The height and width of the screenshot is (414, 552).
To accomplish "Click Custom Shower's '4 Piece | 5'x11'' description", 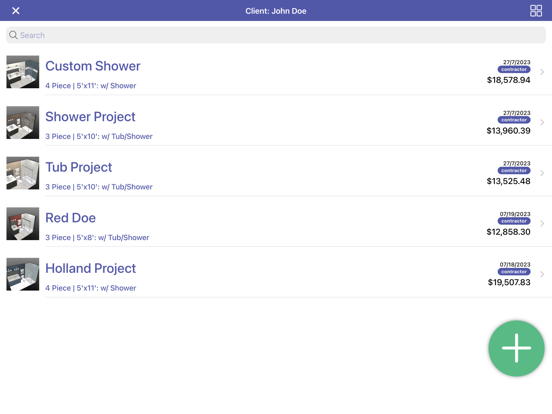I will click(90, 86).
